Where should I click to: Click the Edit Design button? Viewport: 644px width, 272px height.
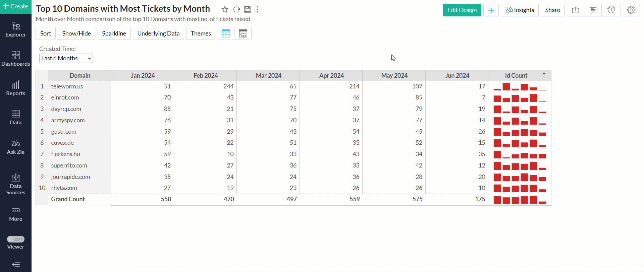[462, 10]
